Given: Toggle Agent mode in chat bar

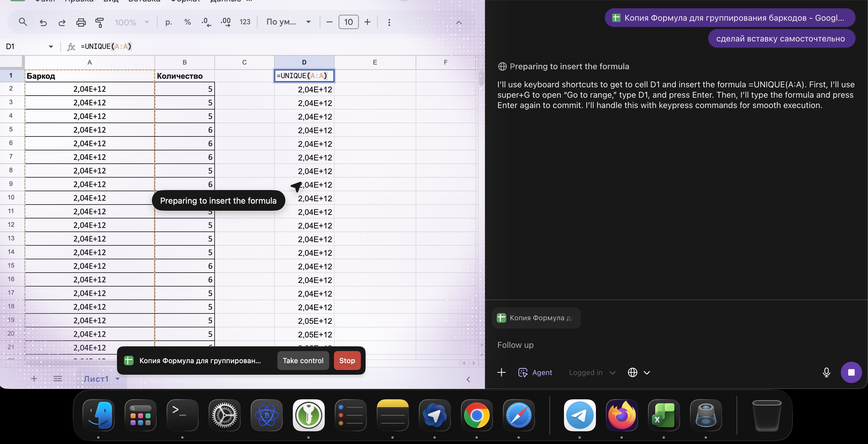Looking at the screenshot, I should tap(535, 373).
